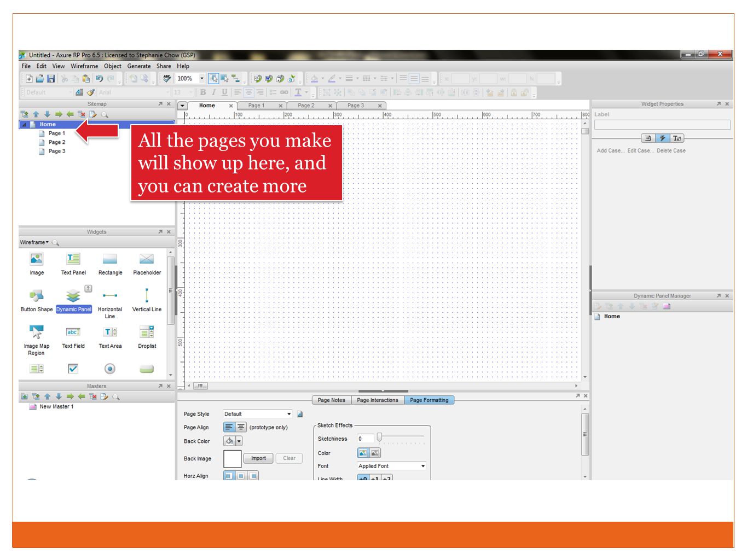Select the Button Shape widget

click(x=37, y=301)
